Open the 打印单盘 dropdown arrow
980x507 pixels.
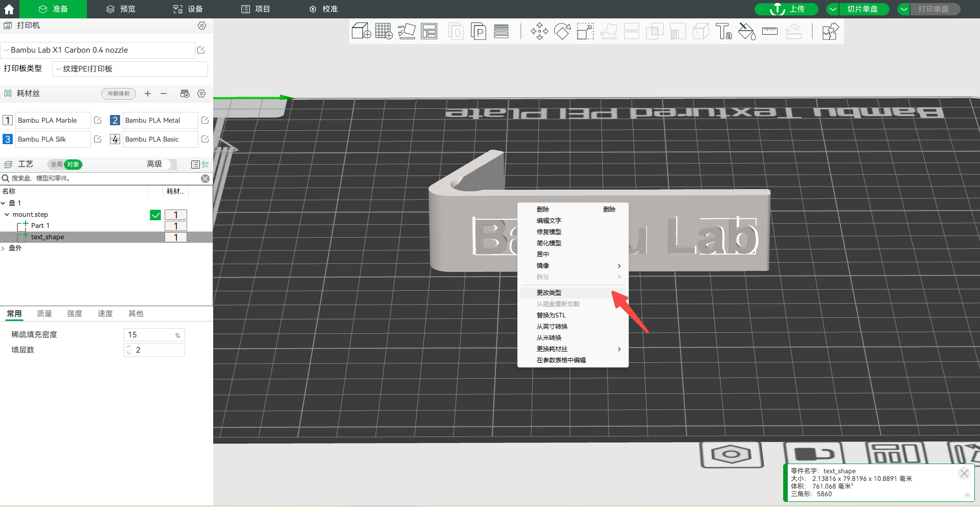904,9
